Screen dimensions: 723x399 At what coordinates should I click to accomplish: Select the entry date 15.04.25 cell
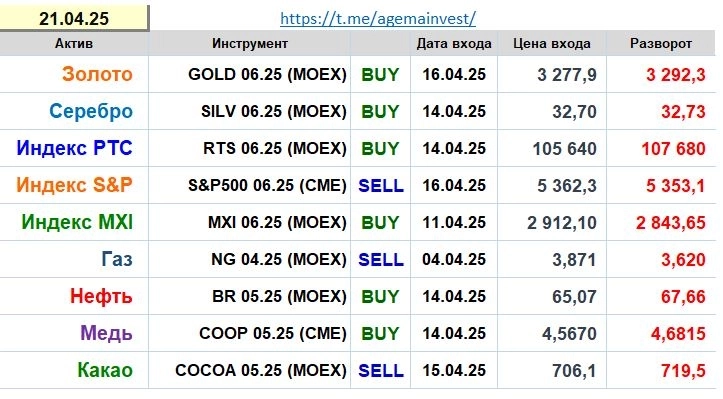pyautogui.click(x=454, y=370)
